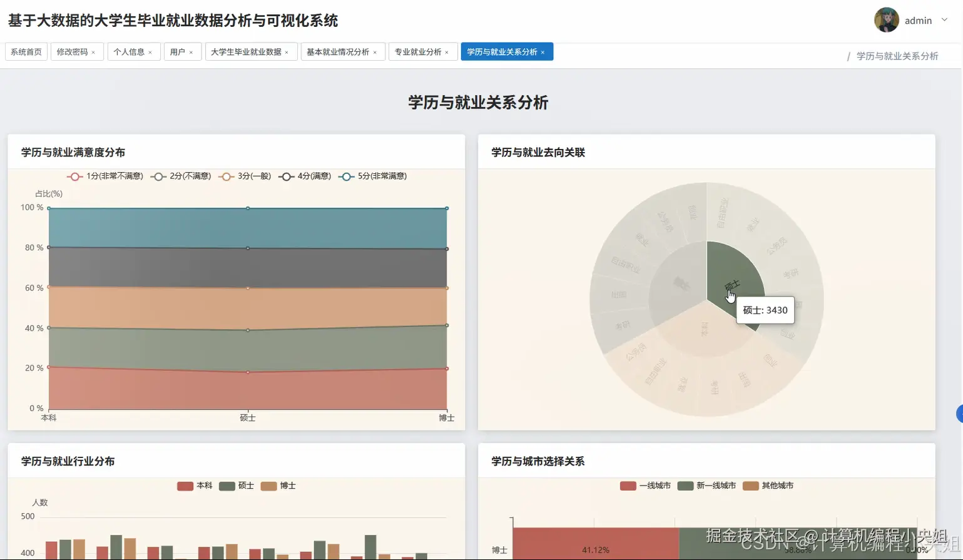Toggle the 本科 legend in industry chart
Image resolution: width=963 pixels, height=560 pixels.
pyautogui.click(x=195, y=486)
